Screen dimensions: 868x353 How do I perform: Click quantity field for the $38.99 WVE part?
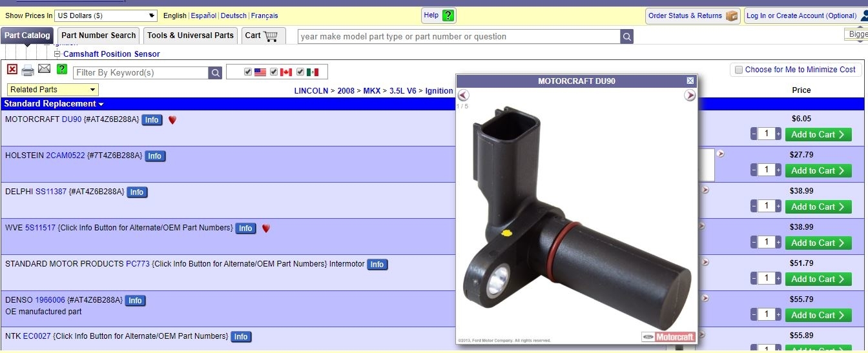[x=766, y=243]
